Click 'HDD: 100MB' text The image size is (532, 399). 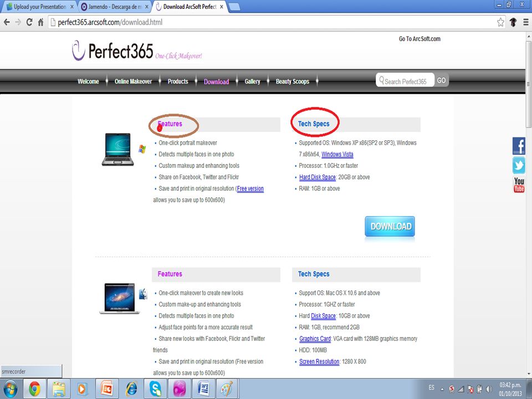point(313,350)
